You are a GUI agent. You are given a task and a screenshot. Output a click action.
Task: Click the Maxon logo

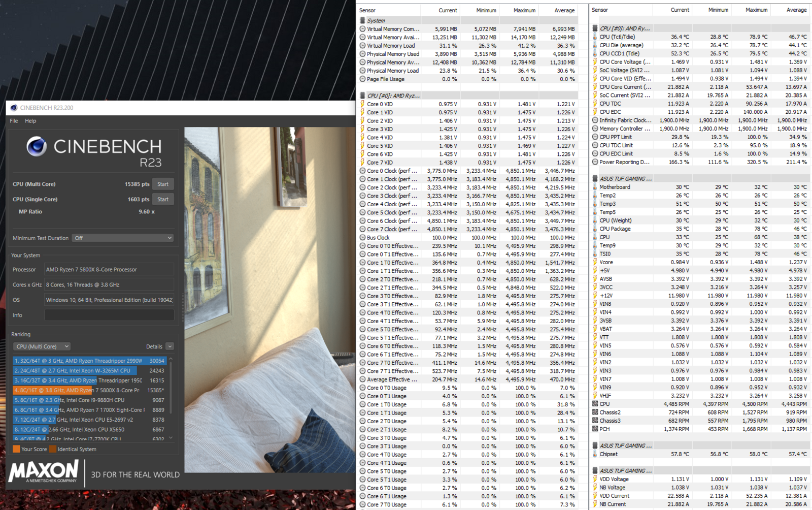[44, 471]
